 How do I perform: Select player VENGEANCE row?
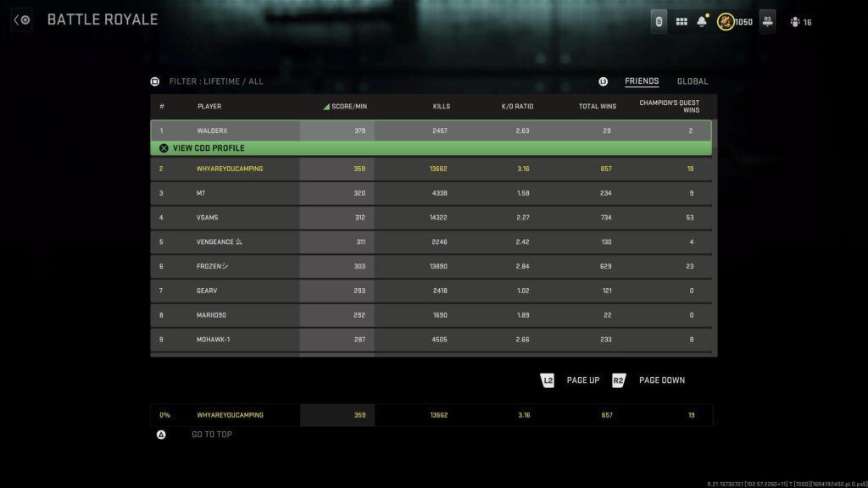tap(431, 241)
